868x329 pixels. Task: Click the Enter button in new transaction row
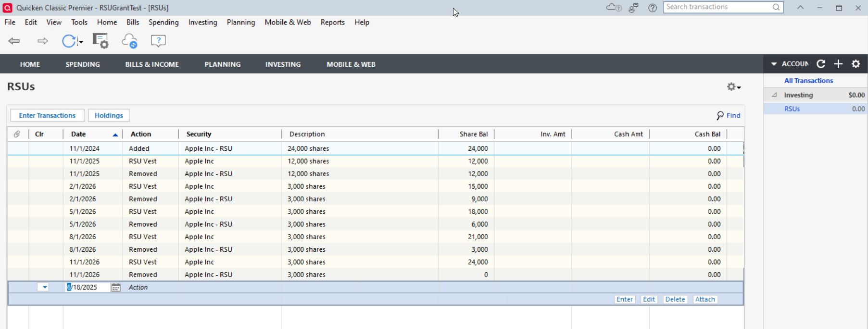click(625, 299)
